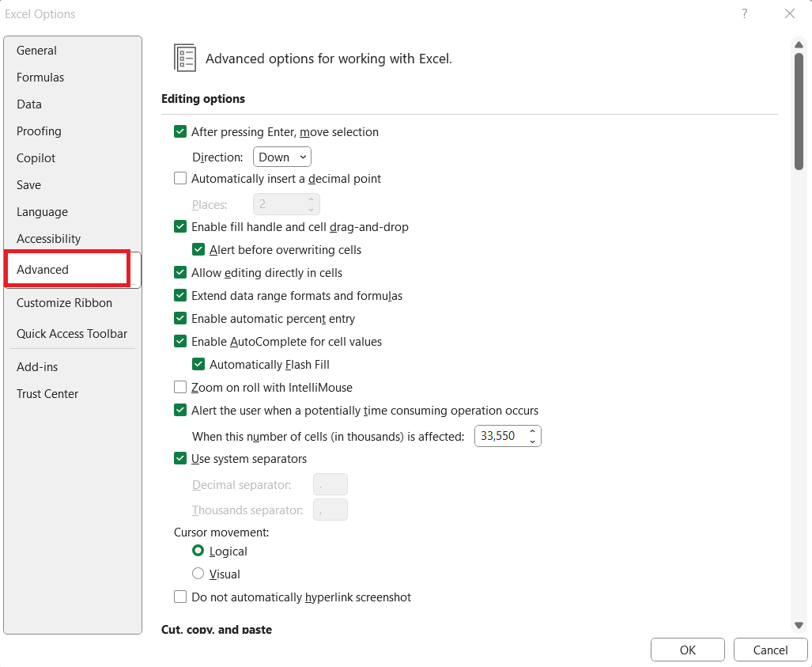812x667 pixels.
Task: Click the number of cells field showing 33,550
Action: (x=500, y=436)
